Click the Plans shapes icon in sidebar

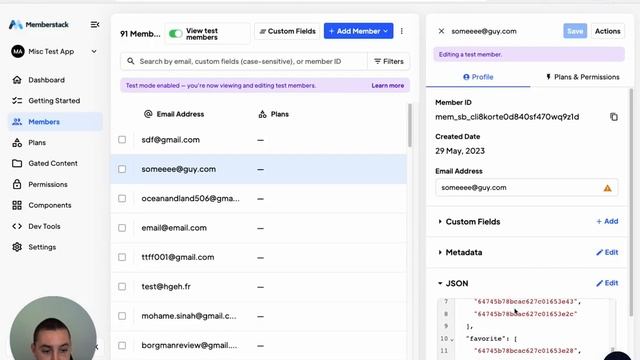[17, 142]
